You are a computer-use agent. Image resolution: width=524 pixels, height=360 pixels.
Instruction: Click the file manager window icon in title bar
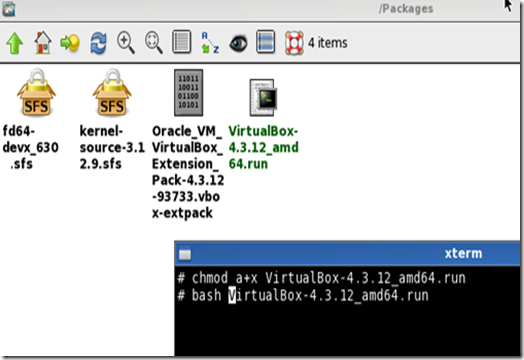coord(9,9)
